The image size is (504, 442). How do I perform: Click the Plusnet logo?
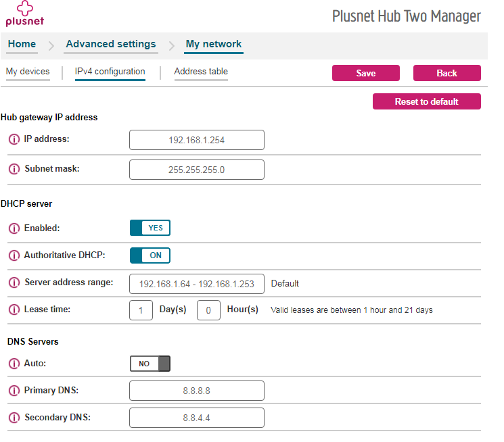coord(24,14)
